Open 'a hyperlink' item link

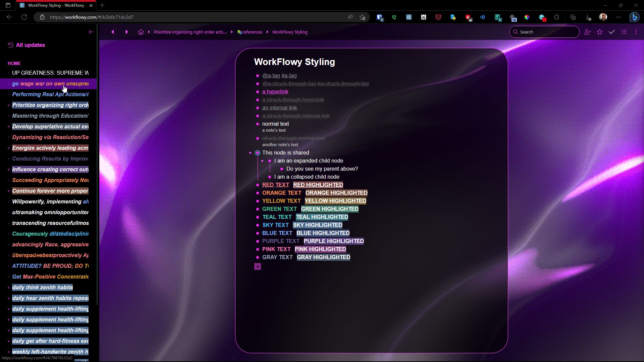click(275, 92)
